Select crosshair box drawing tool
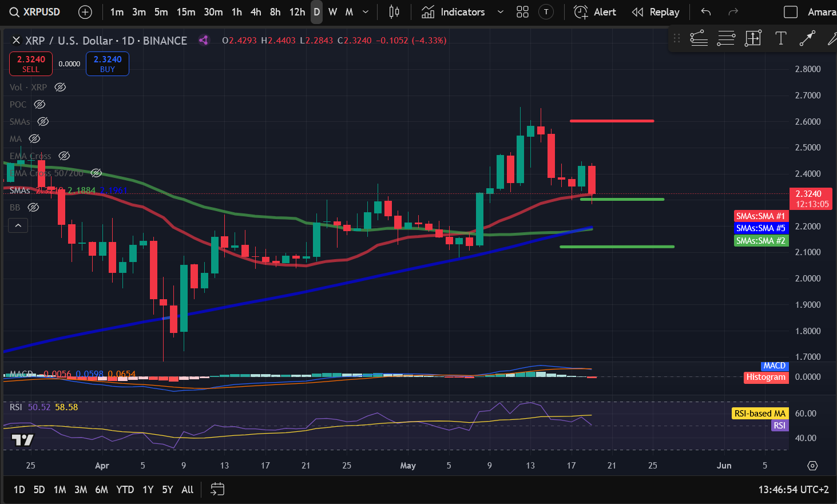Image resolution: width=837 pixels, height=504 pixels. click(753, 38)
